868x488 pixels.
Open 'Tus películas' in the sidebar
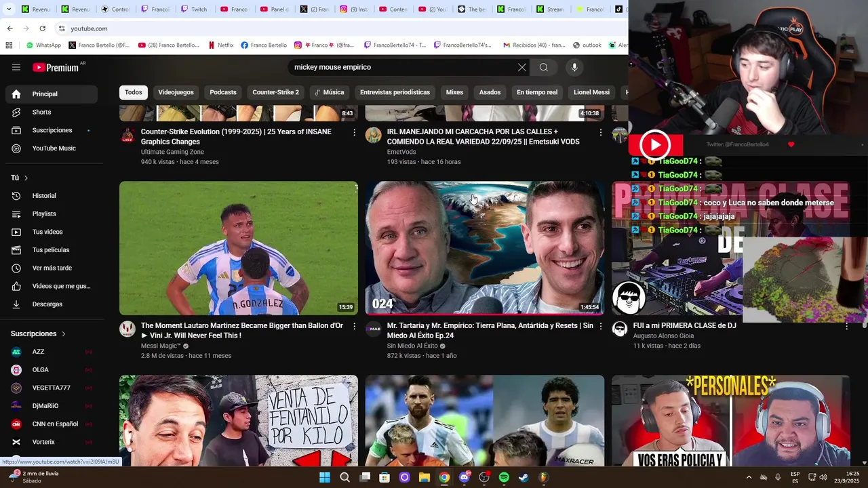(52, 250)
